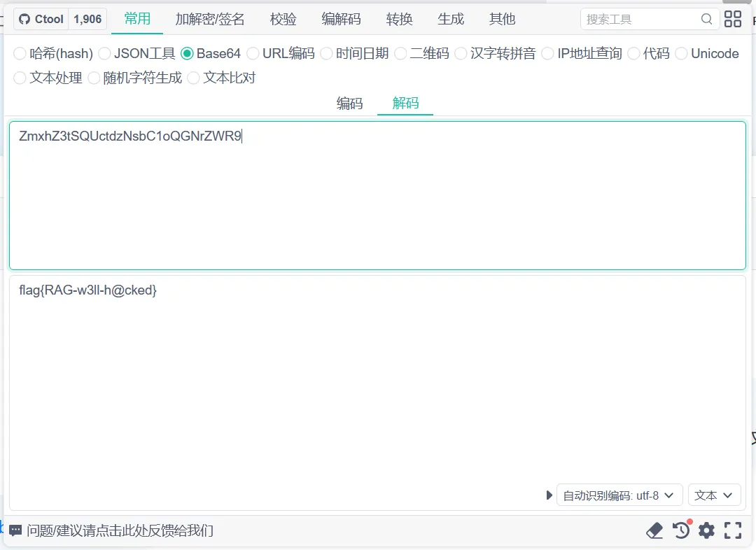
Task: Open the Ctool GitHub repository icon
Action: 25,20
